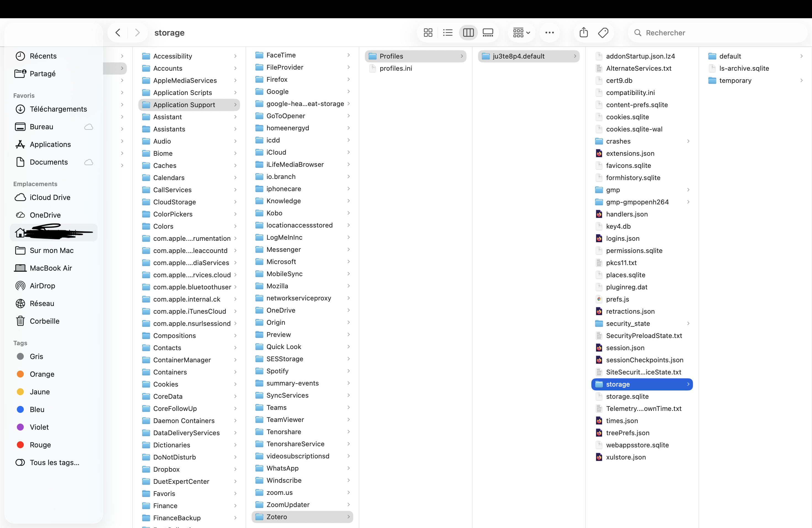Open the more actions ellipsis menu
This screenshot has width=812, height=528.
tap(549, 33)
